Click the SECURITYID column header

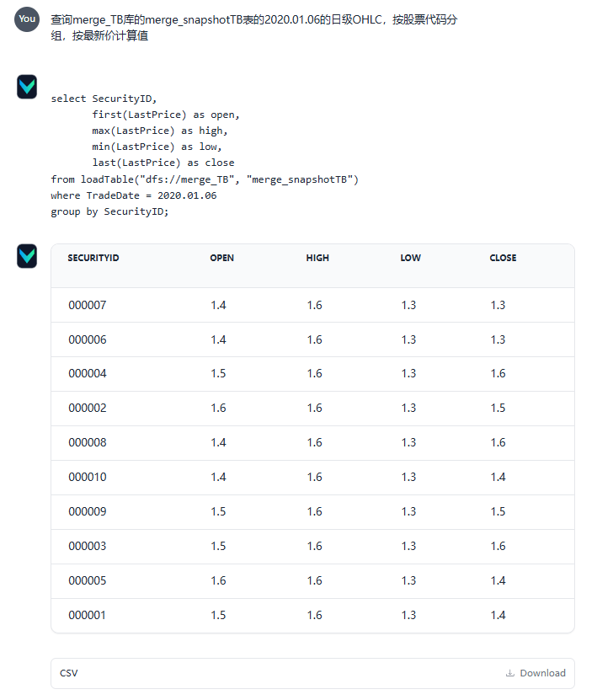click(93, 258)
